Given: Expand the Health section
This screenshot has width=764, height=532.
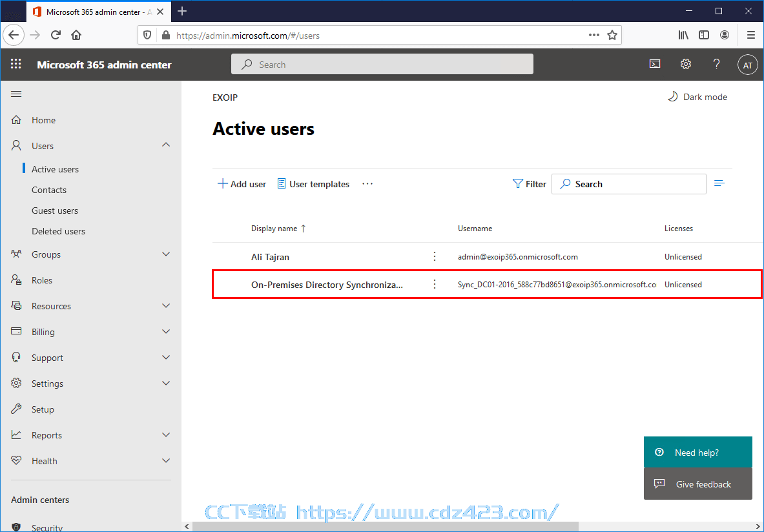Looking at the screenshot, I should click(x=166, y=460).
